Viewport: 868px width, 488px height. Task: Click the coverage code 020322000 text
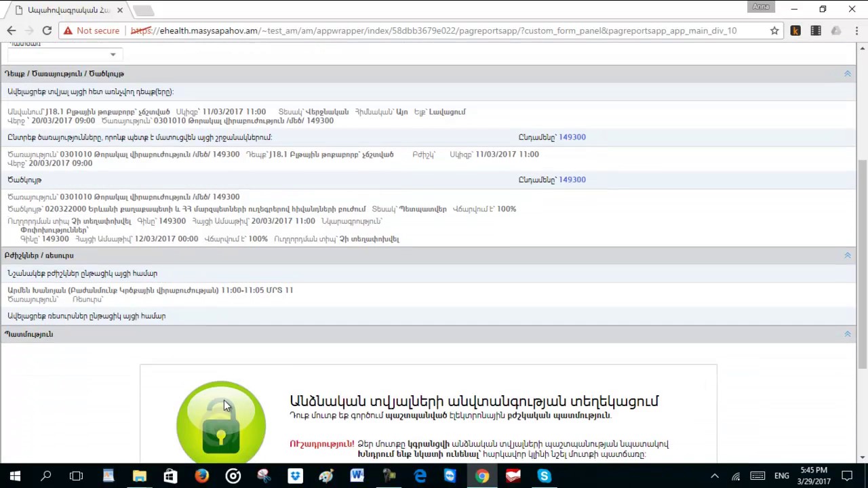(x=66, y=209)
